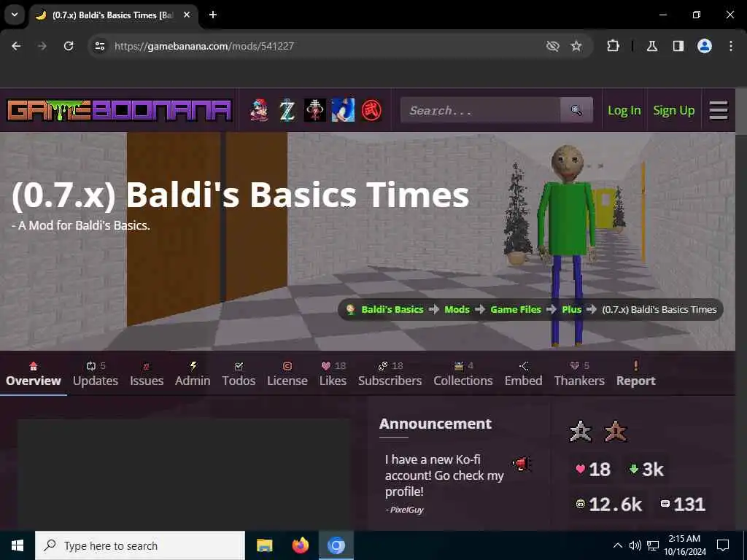Click the 18 likes stat
The image size is (747, 560).
(x=592, y=469)
